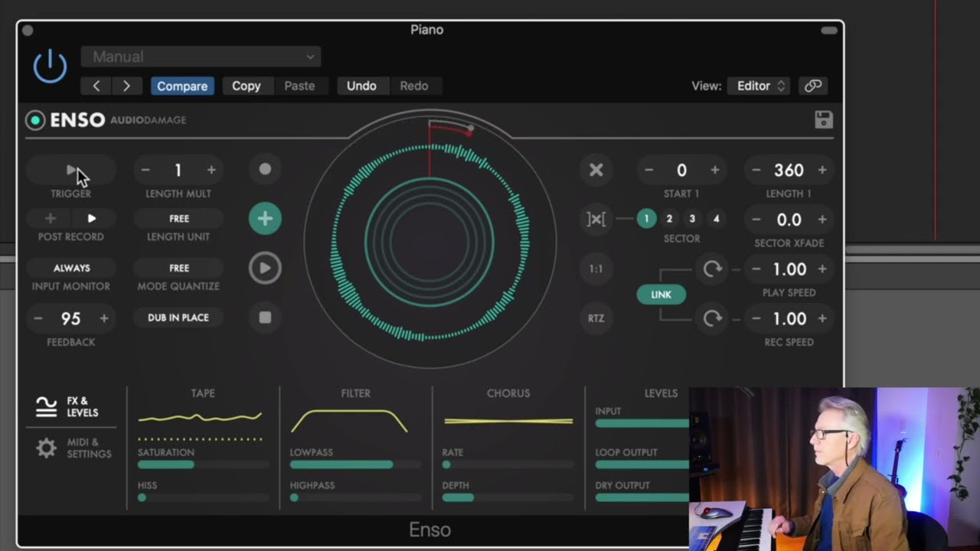Adjust the Chorus Rate slider
Screen dimensions: 980x551
508,465
